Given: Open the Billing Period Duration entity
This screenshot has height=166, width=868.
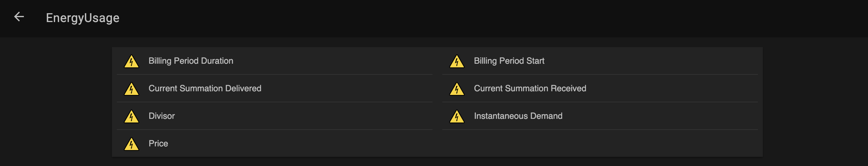Looking at the screenshot, I should pos(191,61).
